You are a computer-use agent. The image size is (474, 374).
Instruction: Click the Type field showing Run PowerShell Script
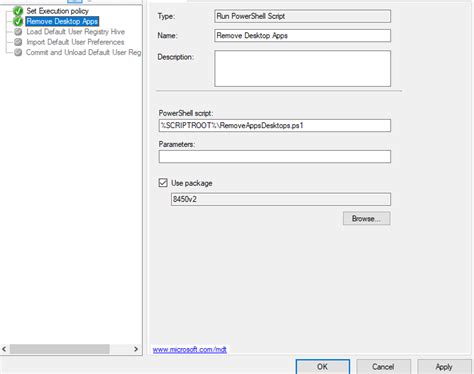(302, 16)
